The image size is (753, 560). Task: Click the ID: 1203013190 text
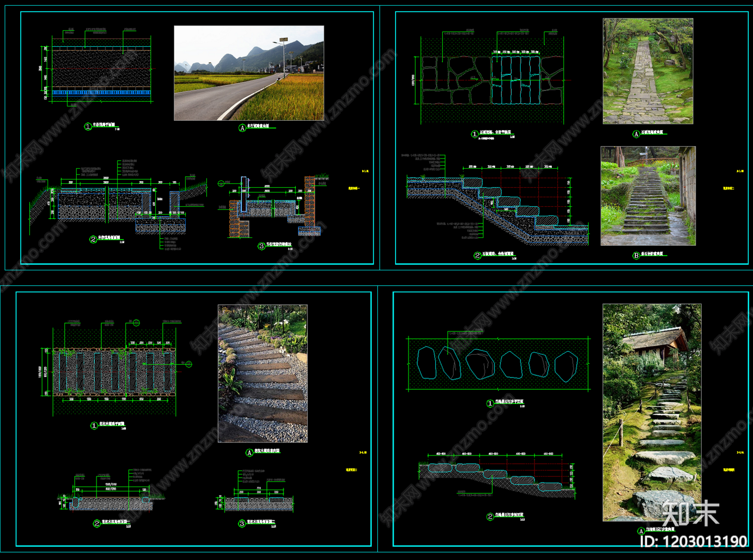[x=694, y=541]
